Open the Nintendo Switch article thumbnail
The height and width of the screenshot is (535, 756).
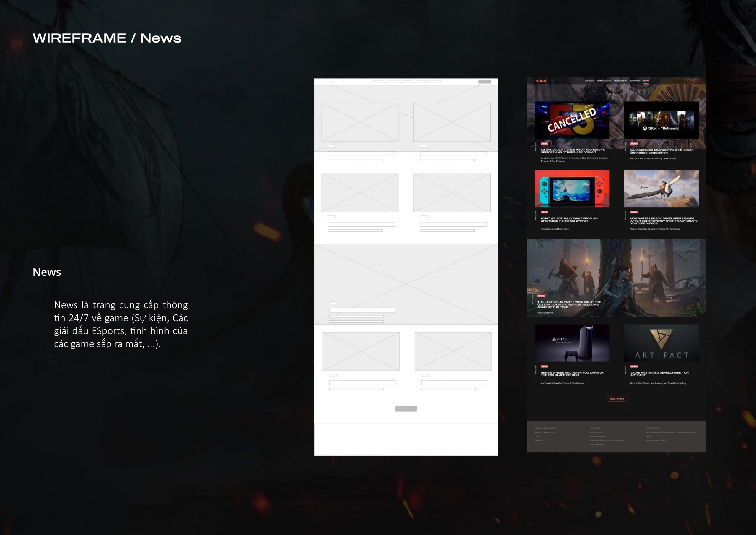572,189
